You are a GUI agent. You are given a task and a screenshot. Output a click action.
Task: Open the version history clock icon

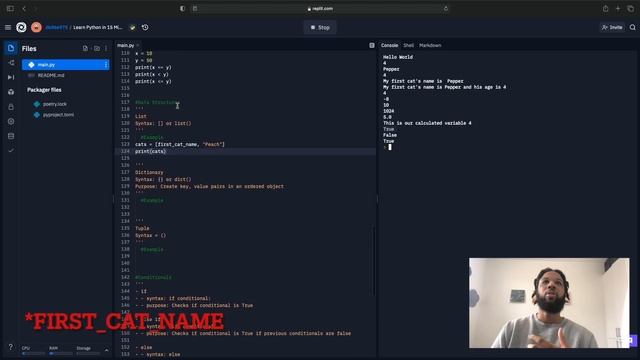[x=145, y=27]
